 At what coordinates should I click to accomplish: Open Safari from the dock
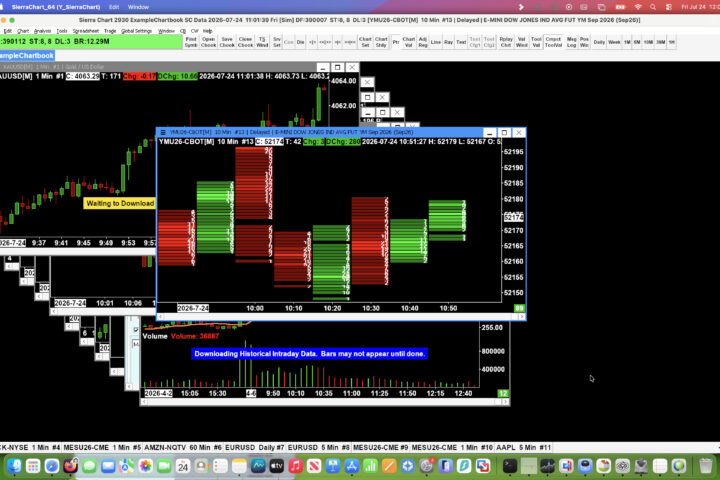pos(52,466)
